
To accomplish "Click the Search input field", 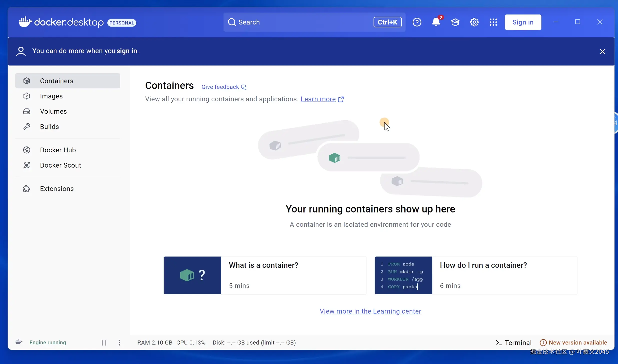I will tap(300, 22).
